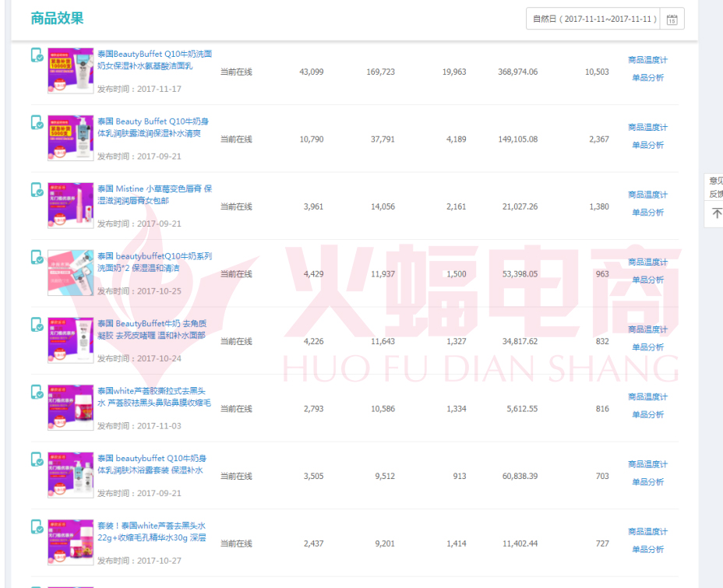Click 商品温度计 for 芦荟胶撕拉式去黑头 row
The width and height of the screenshot is (723, 588).
647,396
